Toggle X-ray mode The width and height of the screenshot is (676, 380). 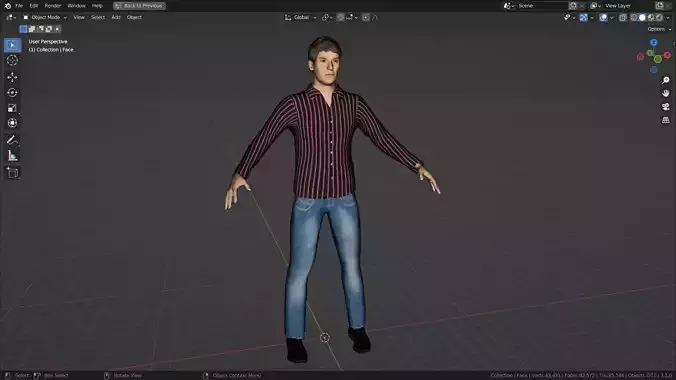[623, 17]
